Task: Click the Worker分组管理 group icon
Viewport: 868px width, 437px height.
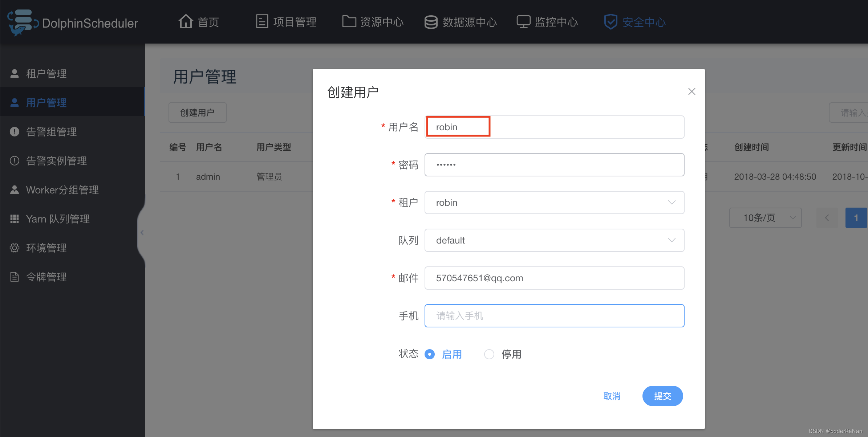Action: [x=15, y=190]
